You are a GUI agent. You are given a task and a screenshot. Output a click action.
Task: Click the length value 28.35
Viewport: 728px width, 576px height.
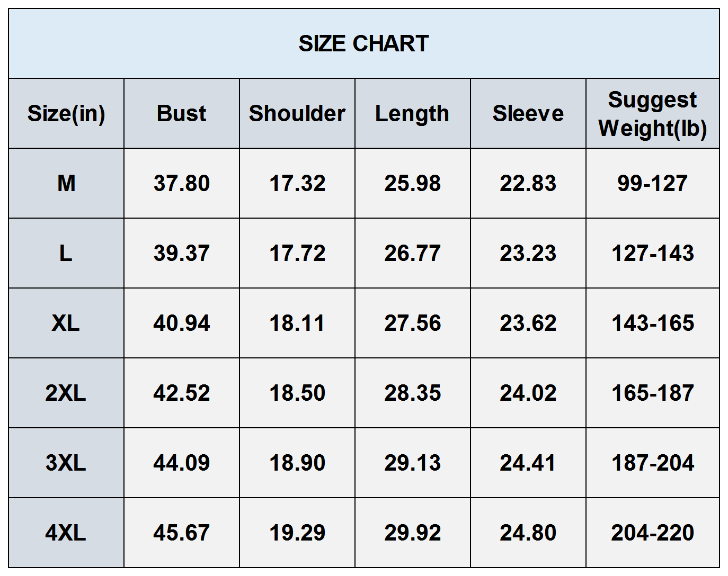(412, 393)
